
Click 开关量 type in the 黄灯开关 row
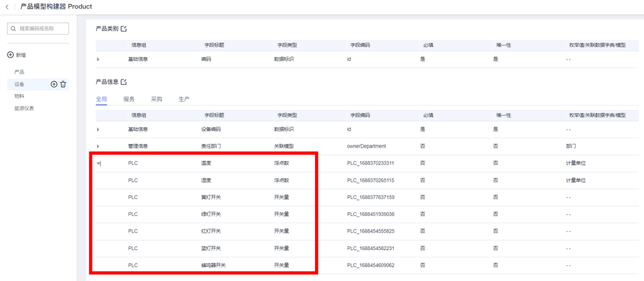point(281,197)
